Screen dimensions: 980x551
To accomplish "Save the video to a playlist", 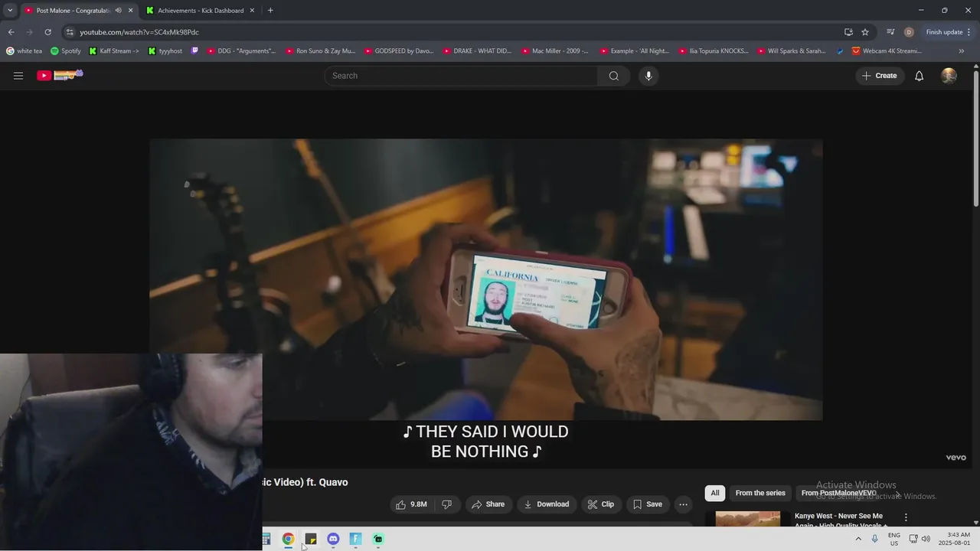I will pos(648,504).
